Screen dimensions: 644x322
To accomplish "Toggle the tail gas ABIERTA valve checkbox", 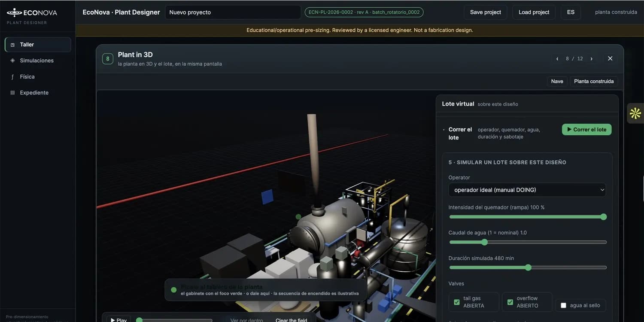I will click(457, 302).
